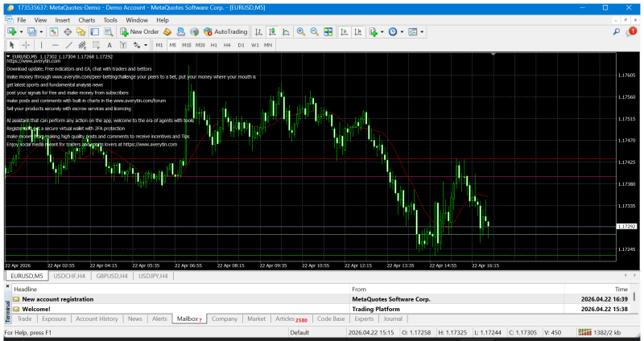
Task: Open the Experts terminal tab
Action: 364,318
